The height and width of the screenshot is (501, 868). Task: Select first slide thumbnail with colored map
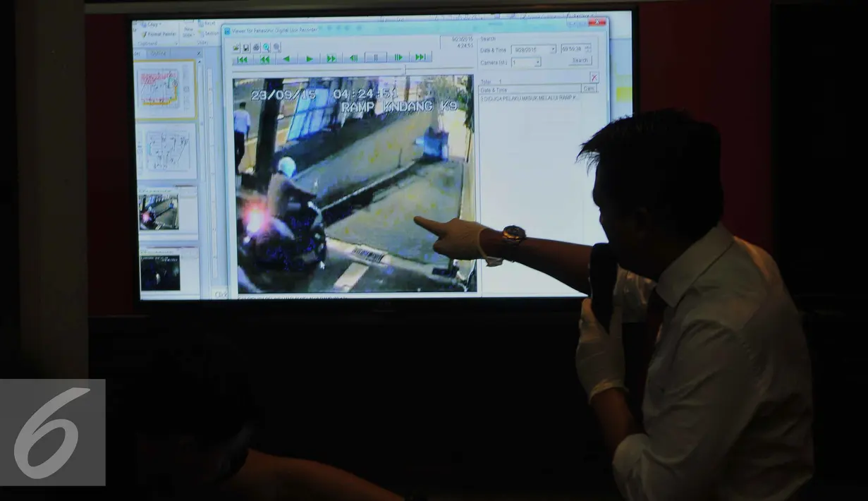164,90
